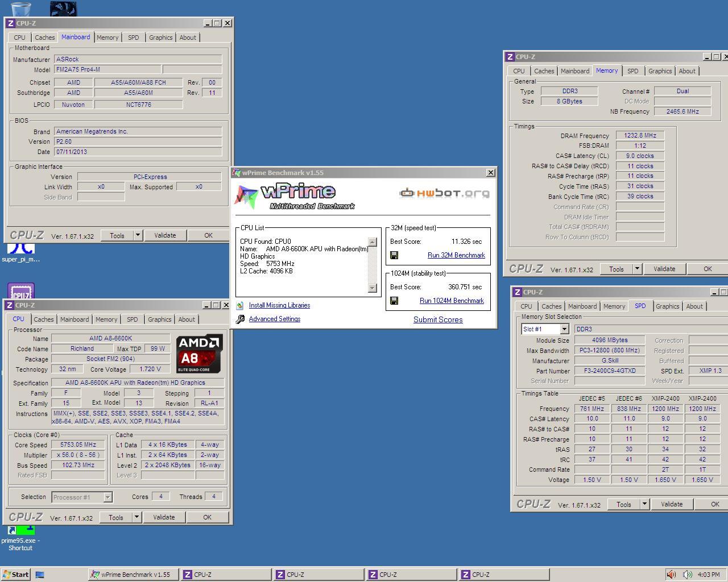Open Tools dropdown arrow in CPU window
The image size is (728, 582).
136,517
